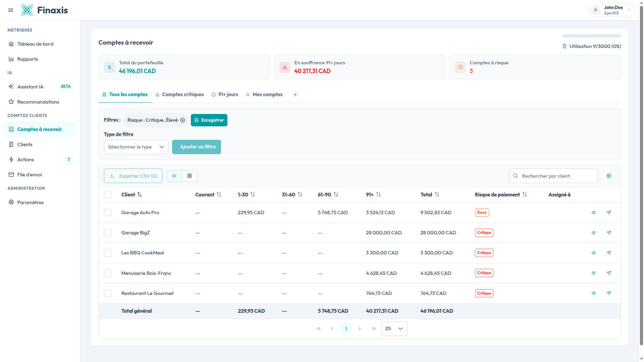Focus the Rechercher par client field
Viewport: 644px width, 362px height.
(x=553, y=176)
